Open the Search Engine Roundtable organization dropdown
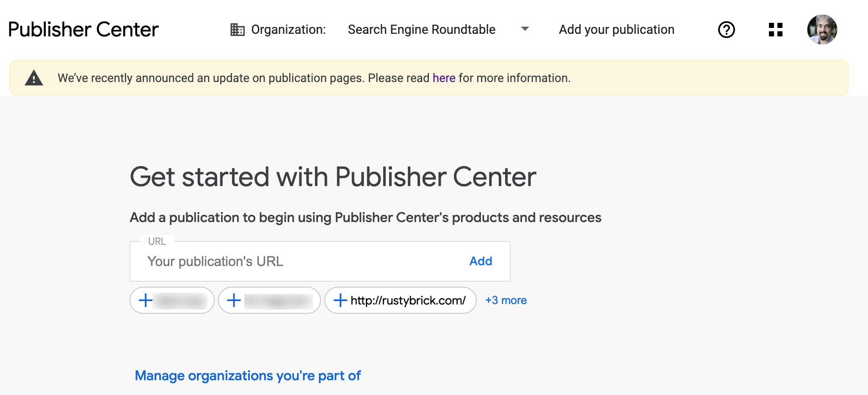The width and height of the screenshot is (868, 395). 421,29
